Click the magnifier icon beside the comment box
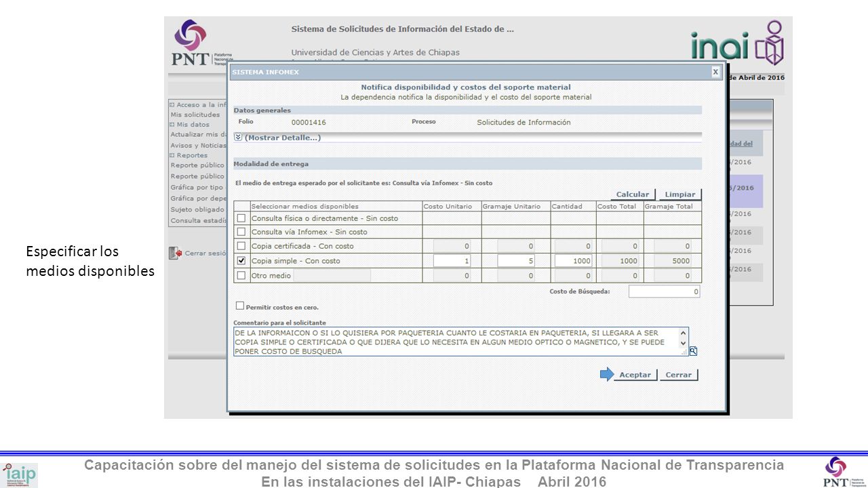The width and height of the screenshot is (868, 488). [693, 351]
